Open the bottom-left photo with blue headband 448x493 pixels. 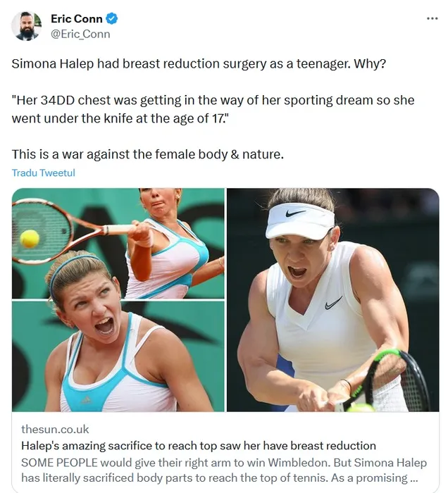(x=118, y=356)
